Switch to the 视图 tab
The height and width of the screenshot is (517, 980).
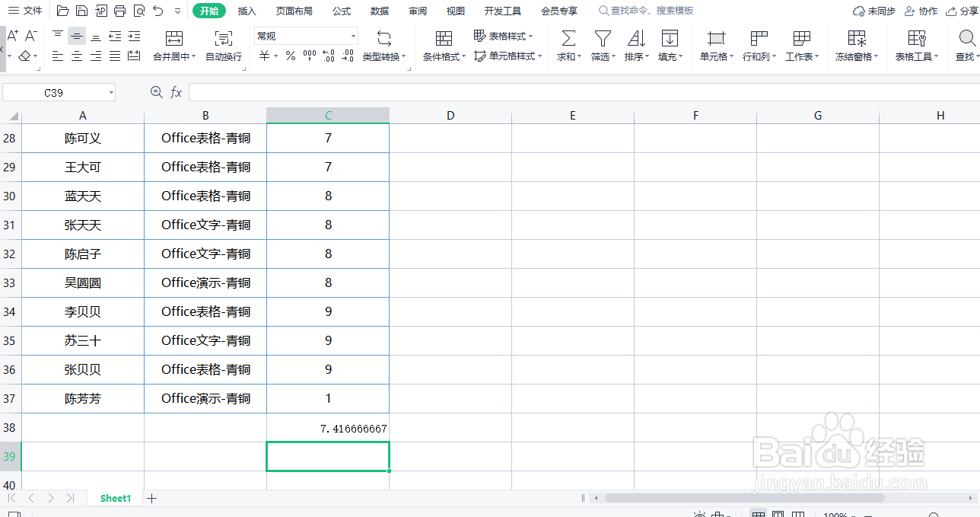(x=456, y=11)
